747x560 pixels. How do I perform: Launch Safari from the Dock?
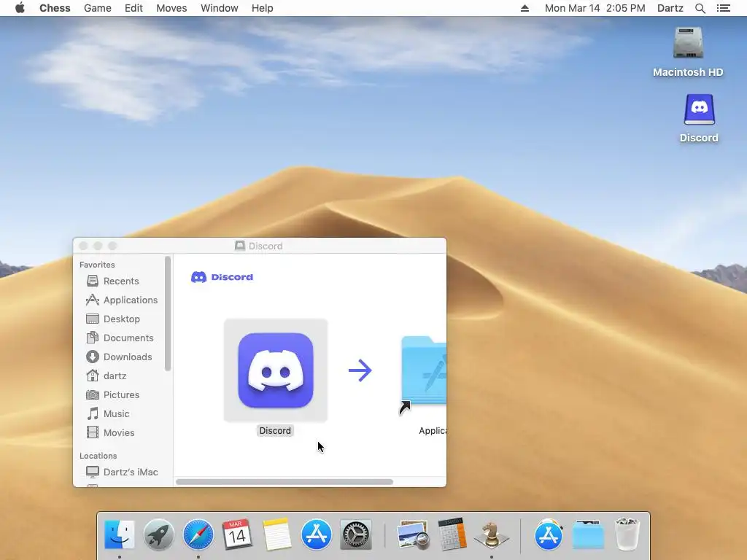(x=198, y=534)
